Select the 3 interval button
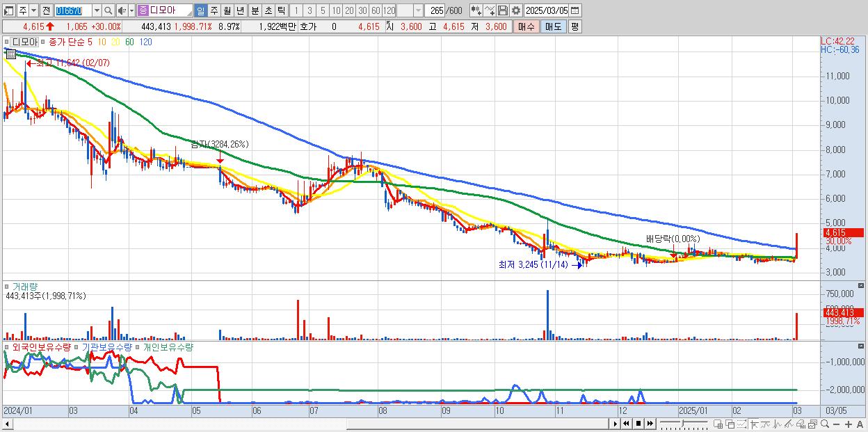The width and height of the screenshot is (868, 432). click(310, 10)
